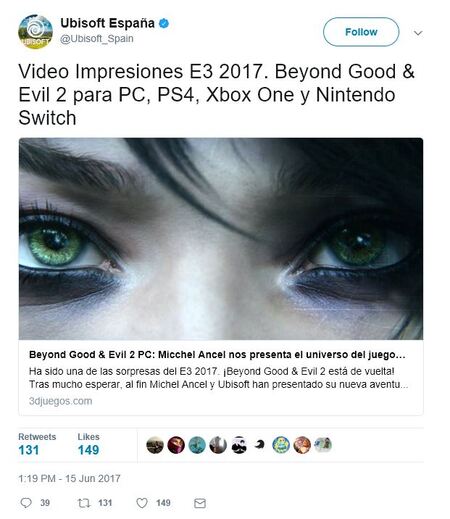
Task: Open the green eyes preview image
Action: [x=221, y=239]
